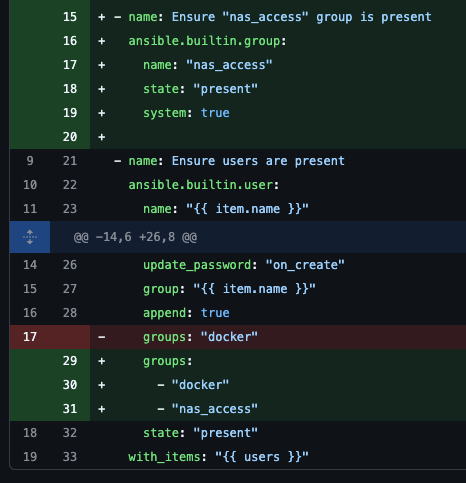Select new line number 26
466x483 pixels.
click(70, 265)
